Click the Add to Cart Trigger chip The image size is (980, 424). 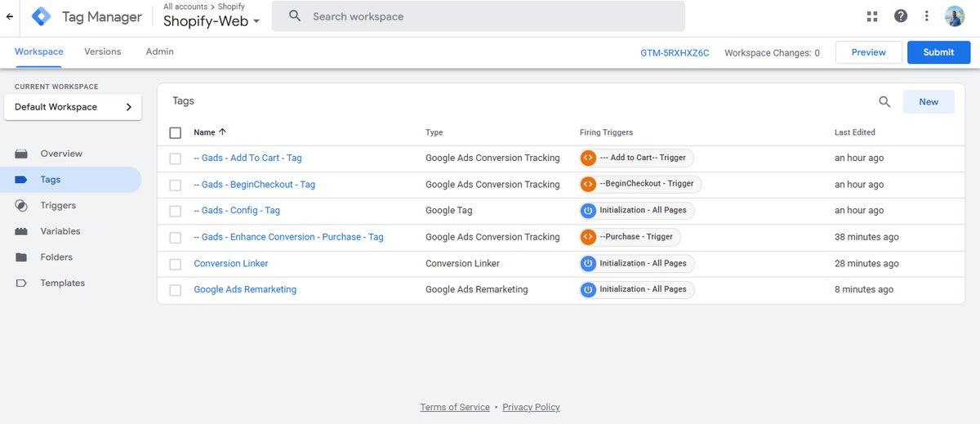pyautogui.click(x=637, y=158)
